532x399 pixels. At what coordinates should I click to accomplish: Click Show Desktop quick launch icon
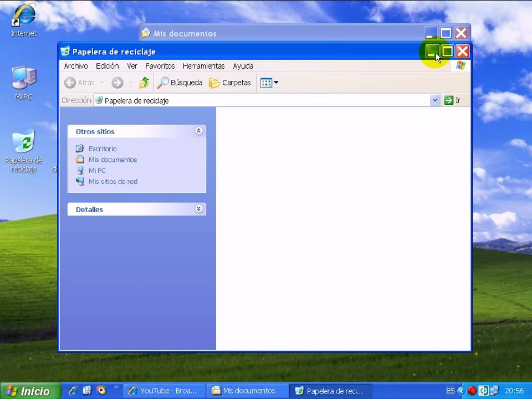(87, 391)
